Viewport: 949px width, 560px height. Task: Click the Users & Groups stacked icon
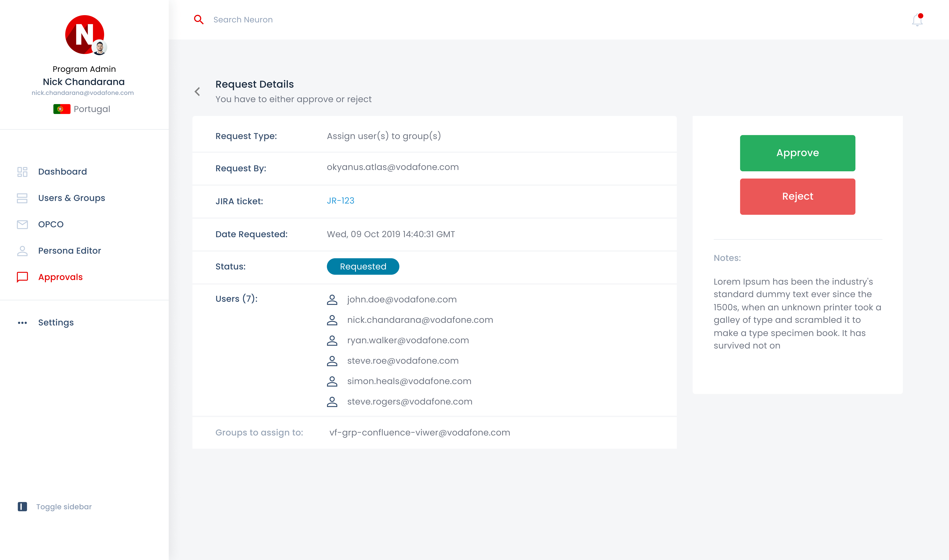(22, 198)
